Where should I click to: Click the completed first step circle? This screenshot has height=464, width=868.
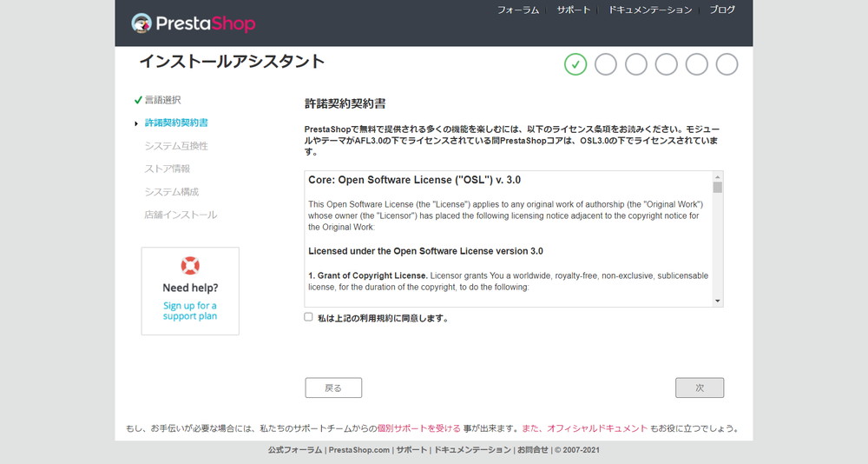coord(575,64)
